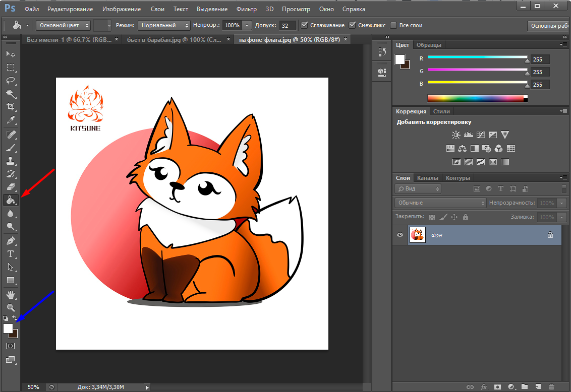This screenshot has height=392, width=571.
Task: Toggle lock transparent pixels
Action: coord(432,217)
